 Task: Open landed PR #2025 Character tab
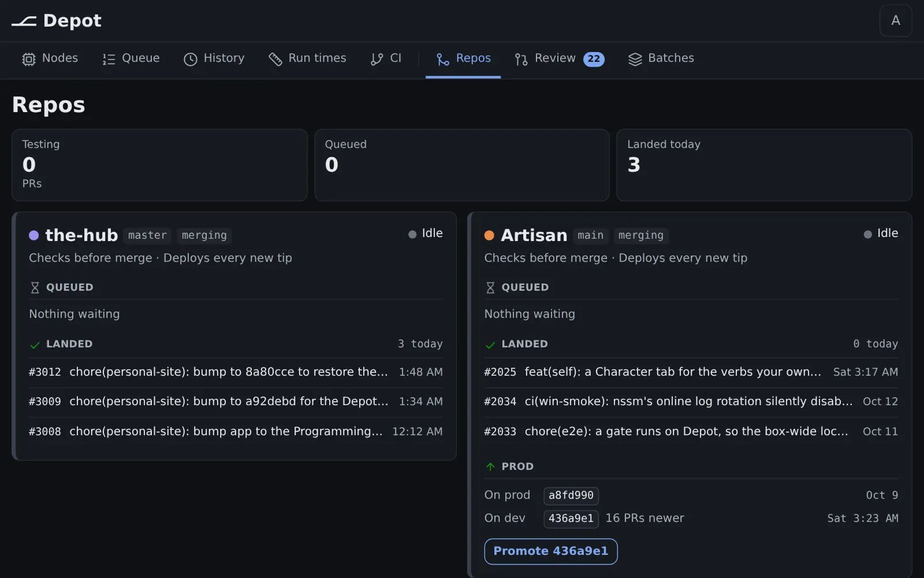[x=691, y=372]
